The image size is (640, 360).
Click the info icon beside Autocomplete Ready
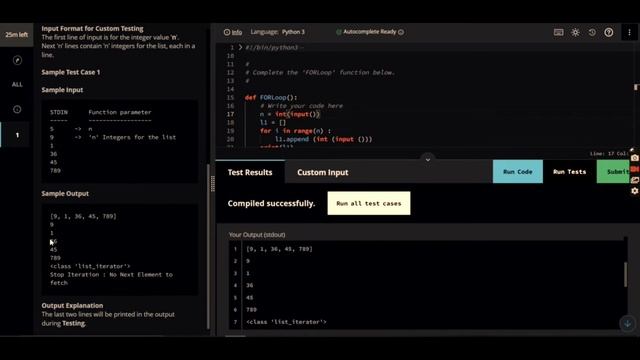(x=401, y=32)
